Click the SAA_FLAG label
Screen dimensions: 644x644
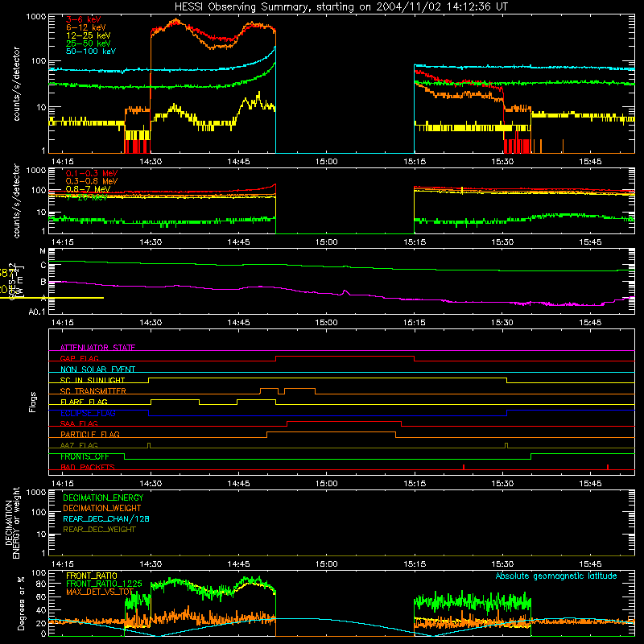[x=79, y=423]
